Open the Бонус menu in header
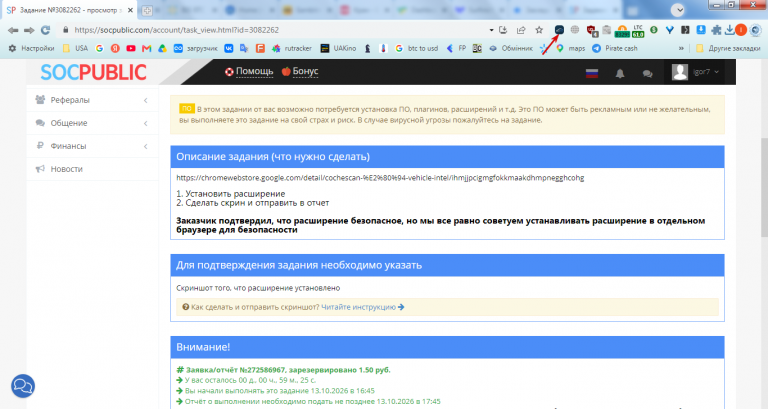This screenshot has width=768, height=409. click(300, 72)
